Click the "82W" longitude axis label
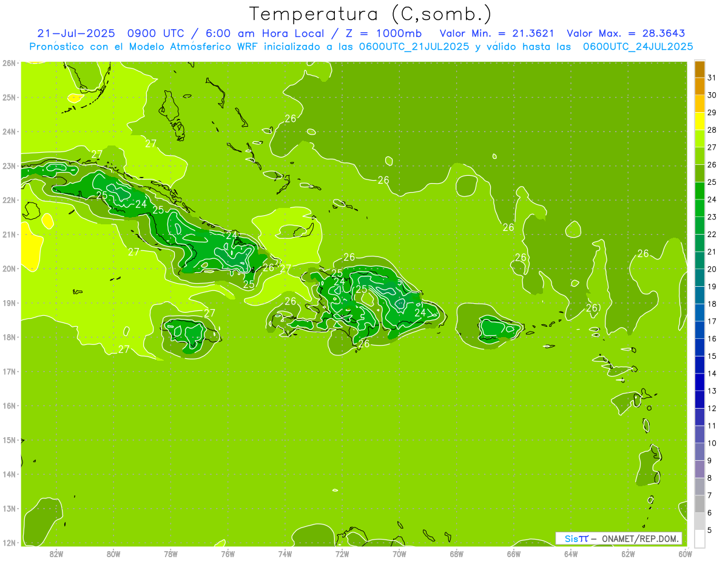The width and height of the screenshot is (728, 562). (56, 554)
